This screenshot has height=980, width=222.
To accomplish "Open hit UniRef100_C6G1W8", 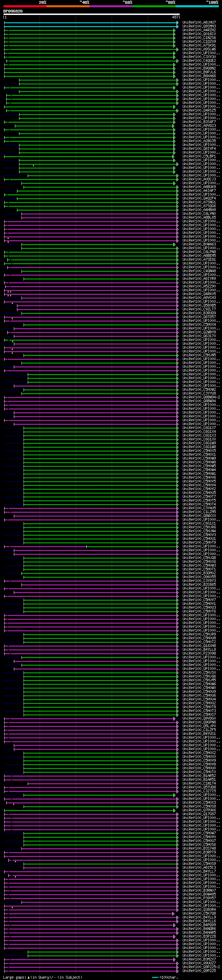I will (199, 447).
